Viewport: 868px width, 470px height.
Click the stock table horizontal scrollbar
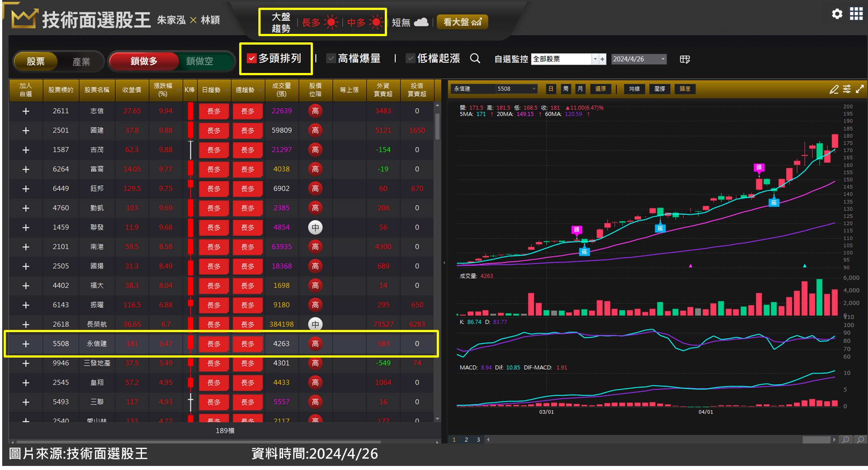pos(199,442)
